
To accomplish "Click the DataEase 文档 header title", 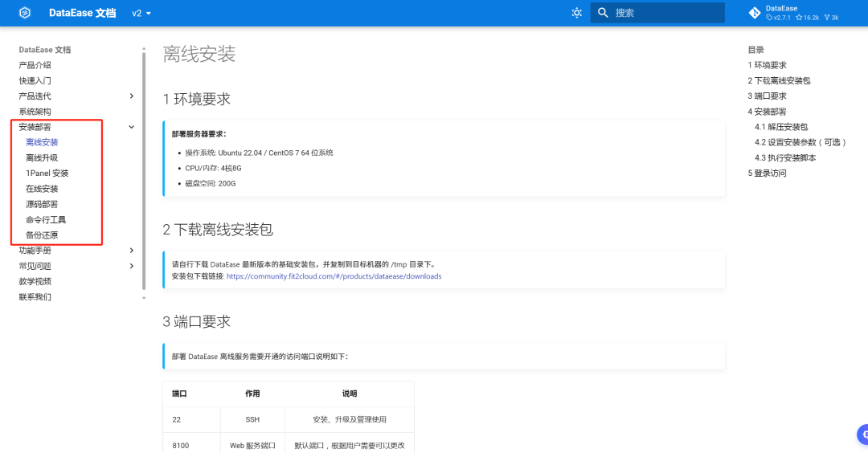I will point(83,13).
